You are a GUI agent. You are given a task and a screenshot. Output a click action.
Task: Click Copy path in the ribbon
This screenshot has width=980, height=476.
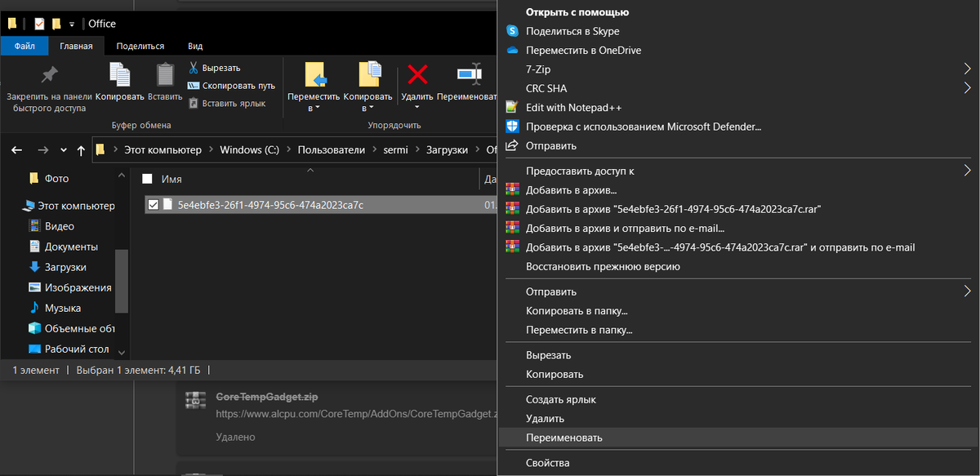[231, 85]
